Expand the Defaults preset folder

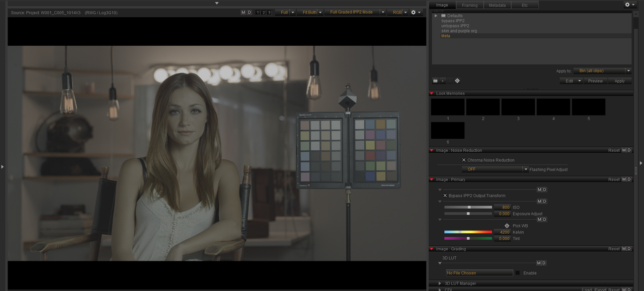tap(436, 16)
